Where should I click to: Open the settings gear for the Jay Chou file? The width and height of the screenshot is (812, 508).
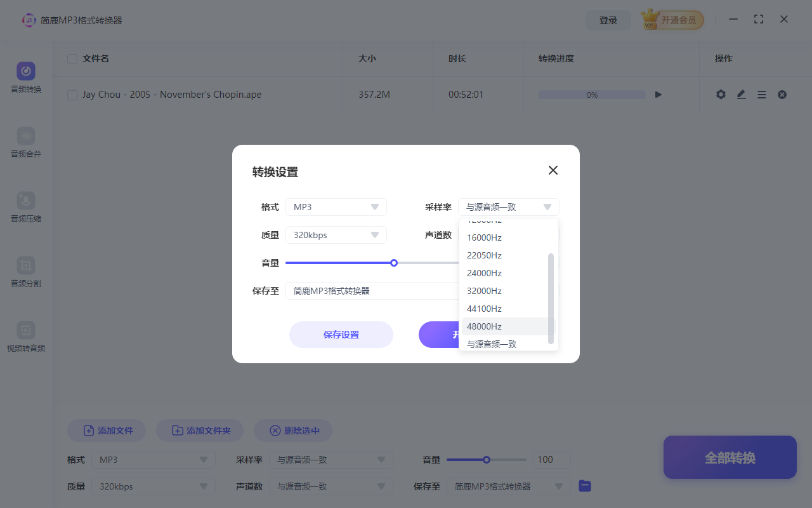721,94
